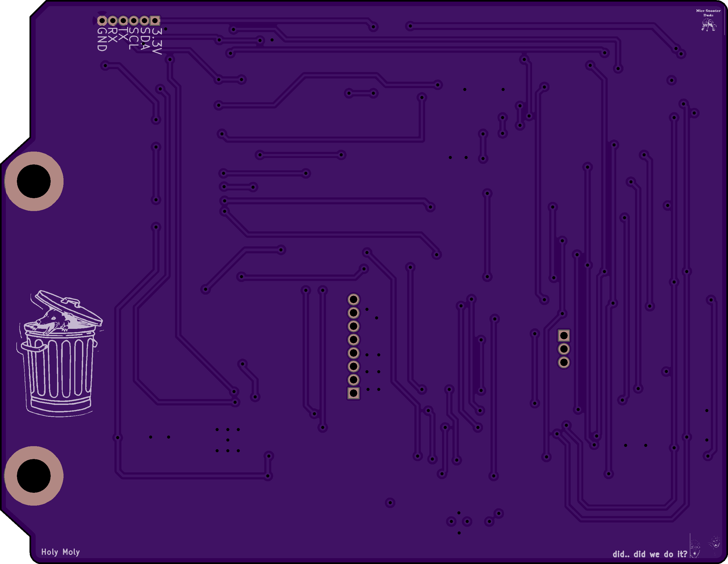Click the TX header pad
Viewport: 728px width, 564px height.
click(x=123, y=21)
